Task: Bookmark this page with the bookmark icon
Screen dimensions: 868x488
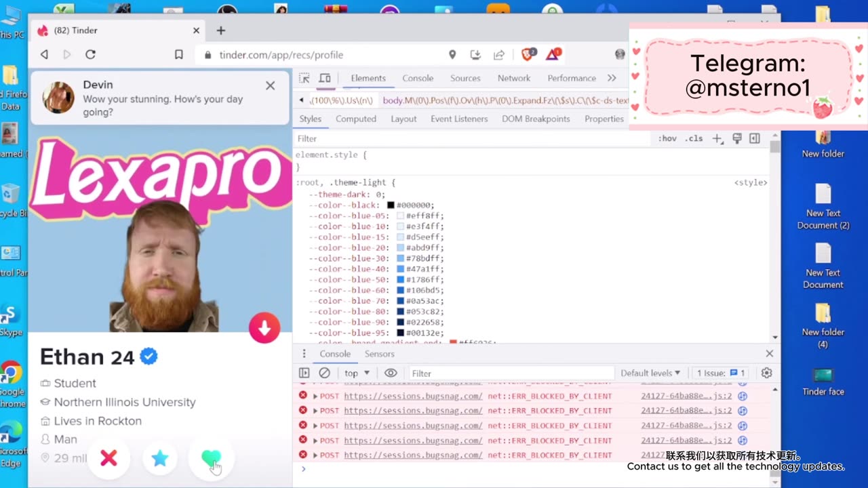Action: point(179,54)
